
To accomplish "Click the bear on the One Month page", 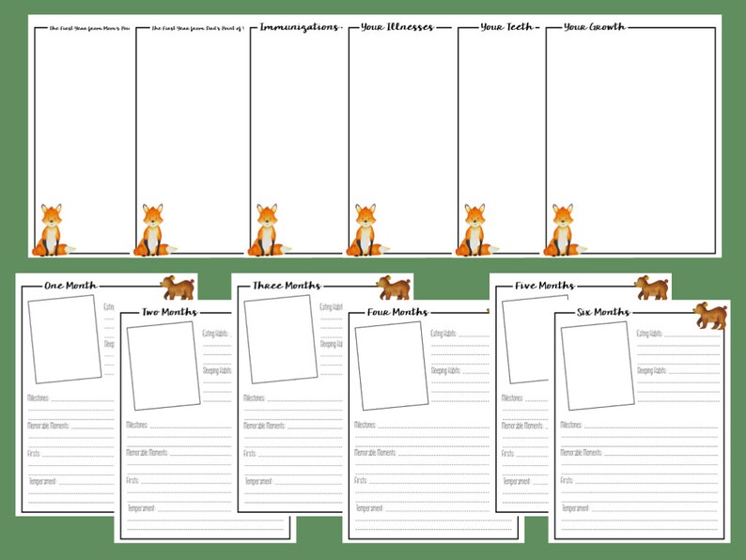I will pyautogui.click(x=178, y=288).
